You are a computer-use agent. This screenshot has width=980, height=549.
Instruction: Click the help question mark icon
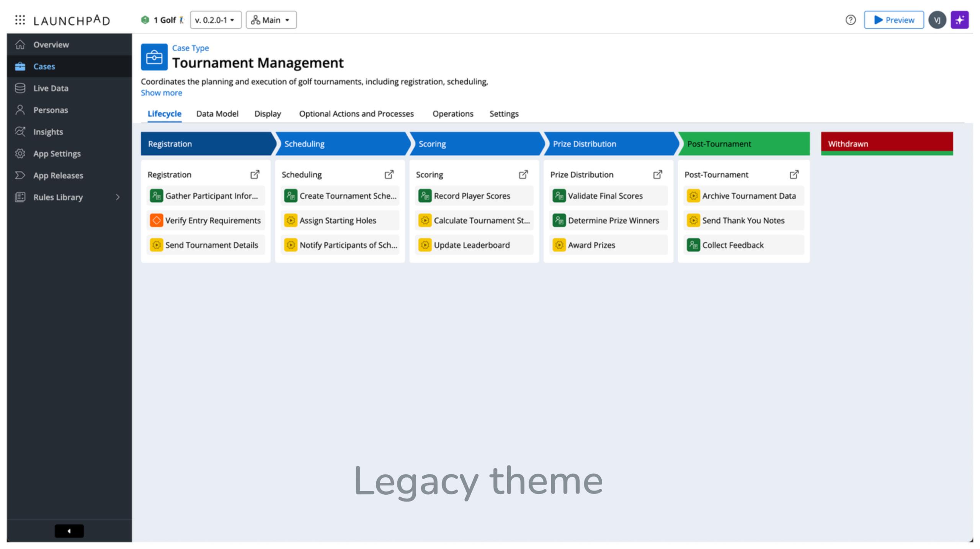click(851, 20)
